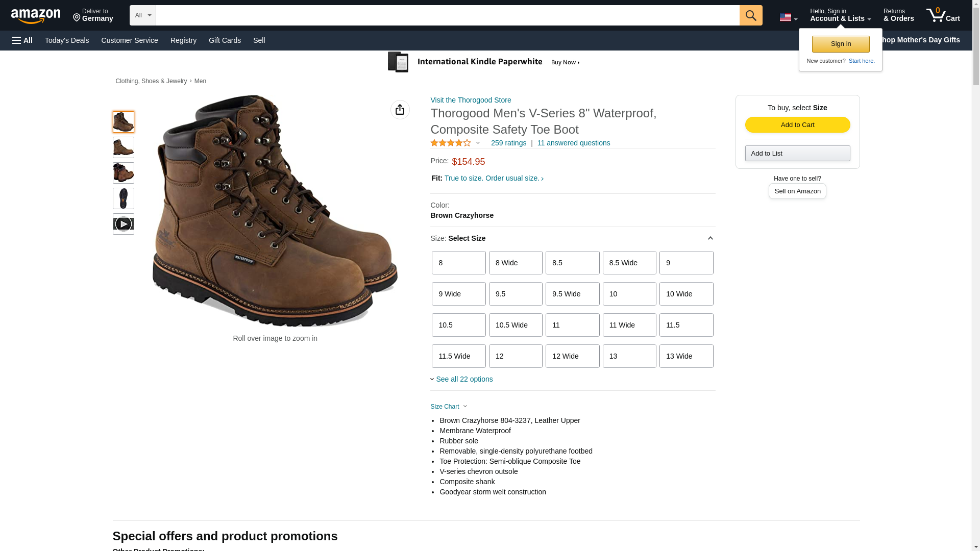Click the Deliver to Germany location icon
This screenshot has height=551, width=980.
pos(77,18)
